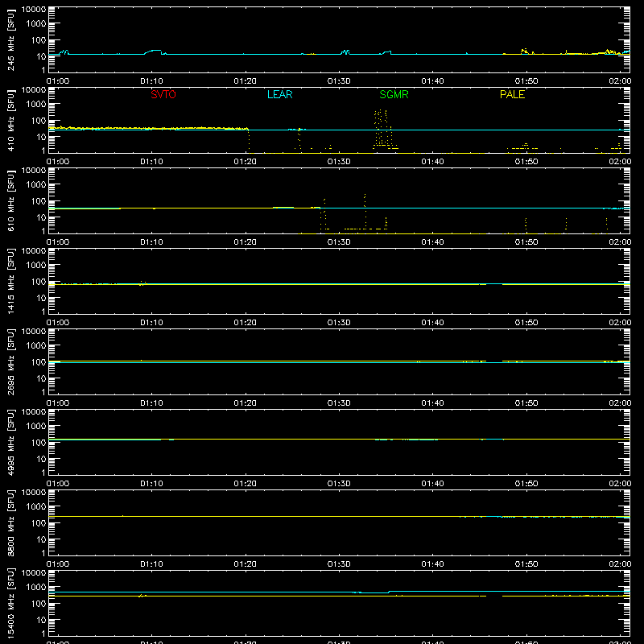
Task: Click the cyan LEAR station legend label
Action: pyautogui.click(x=279, y=94)
